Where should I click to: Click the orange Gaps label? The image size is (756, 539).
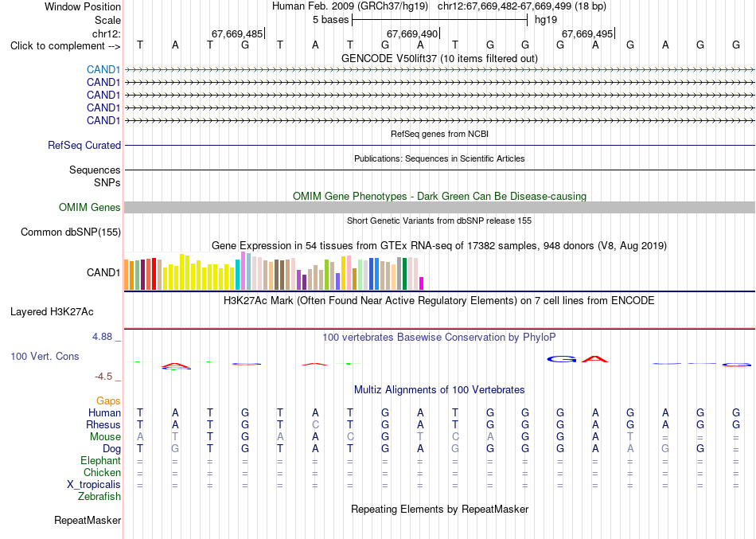click(108, 401)
